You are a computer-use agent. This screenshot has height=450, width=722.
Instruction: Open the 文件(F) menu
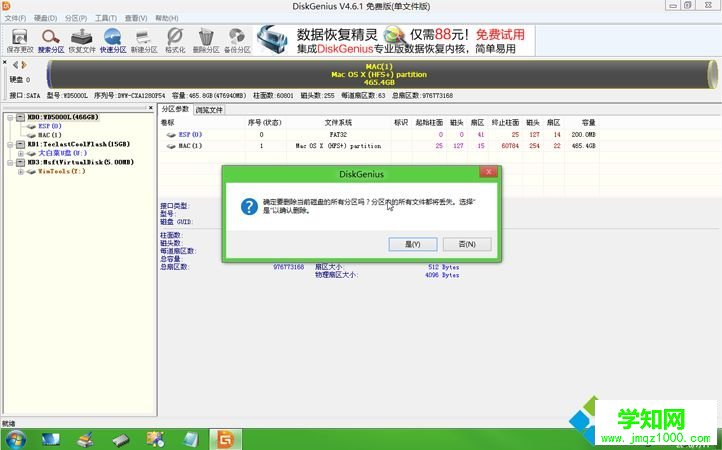tap(15, 18)
